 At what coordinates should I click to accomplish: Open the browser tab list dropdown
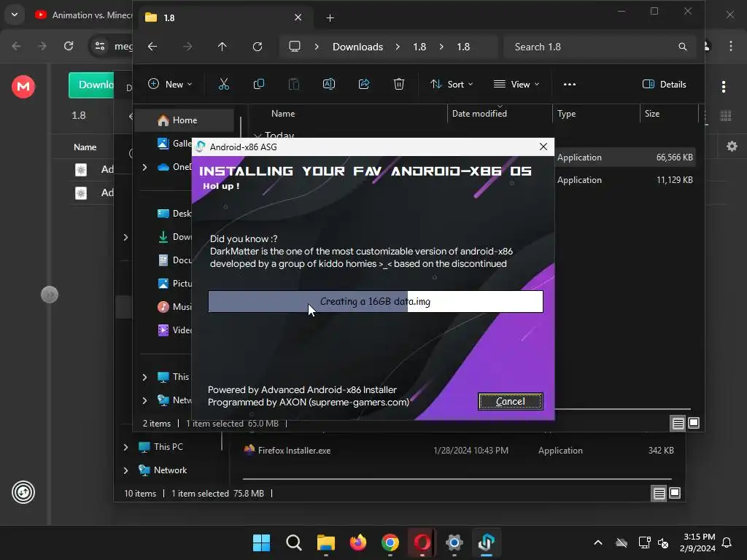click(x=15, y=15)
